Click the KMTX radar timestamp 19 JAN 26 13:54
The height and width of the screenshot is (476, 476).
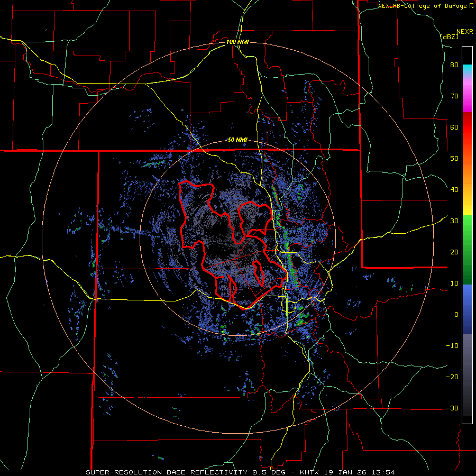coord(347,472)
